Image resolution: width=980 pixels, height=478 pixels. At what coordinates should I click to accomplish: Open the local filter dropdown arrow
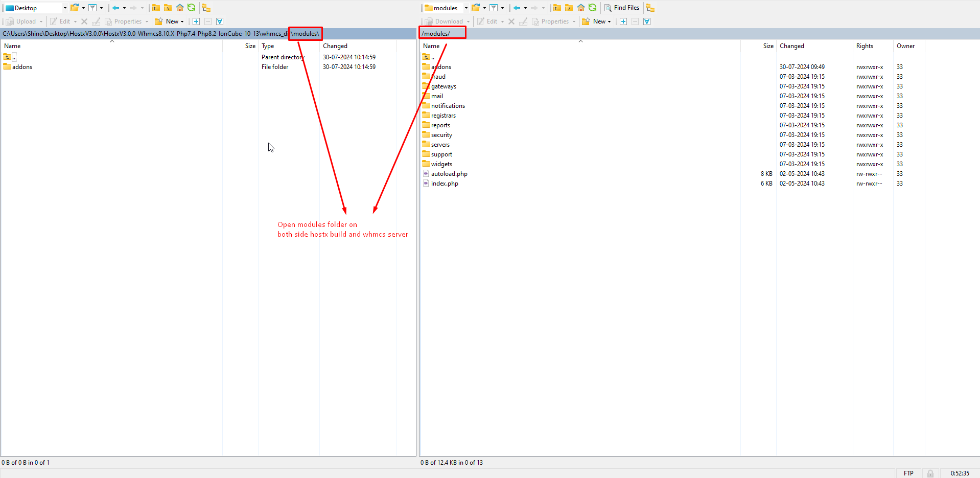pos(101,8)
